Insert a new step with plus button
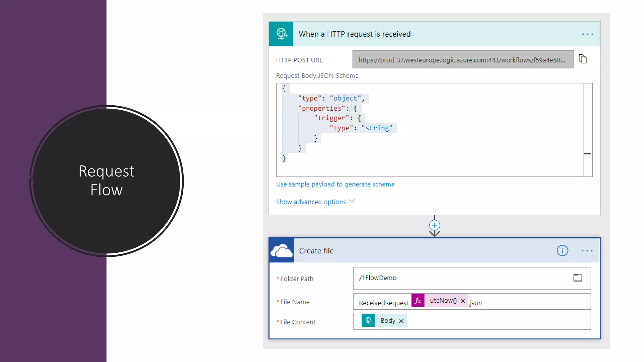The image size is (644, 362). pyautogui.click(x=434, y=225)
